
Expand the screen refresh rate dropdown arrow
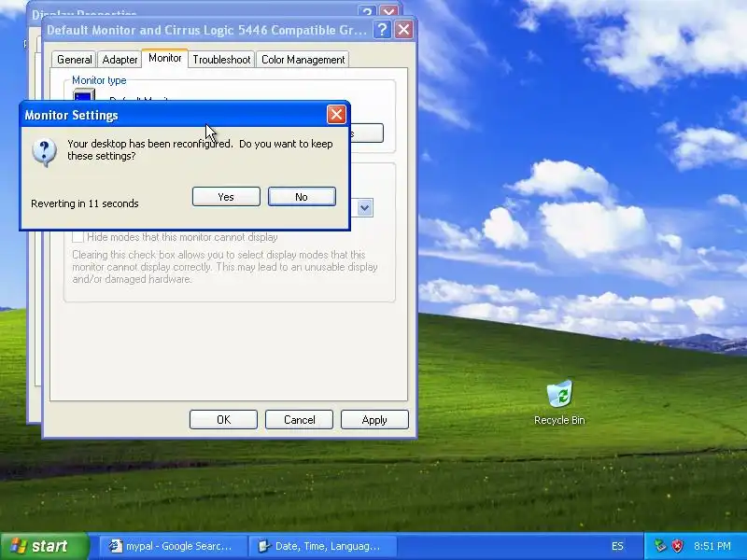coord(364,207)
